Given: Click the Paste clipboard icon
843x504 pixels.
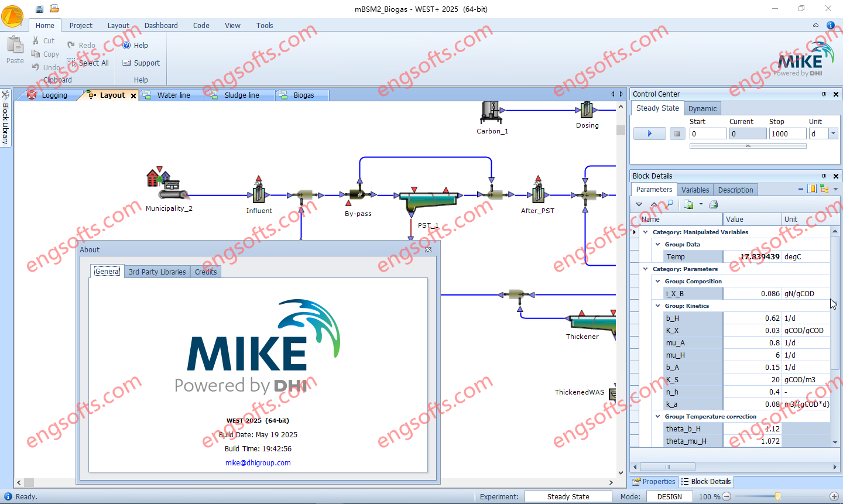Looking at the screenshot, I should point(15,44).
